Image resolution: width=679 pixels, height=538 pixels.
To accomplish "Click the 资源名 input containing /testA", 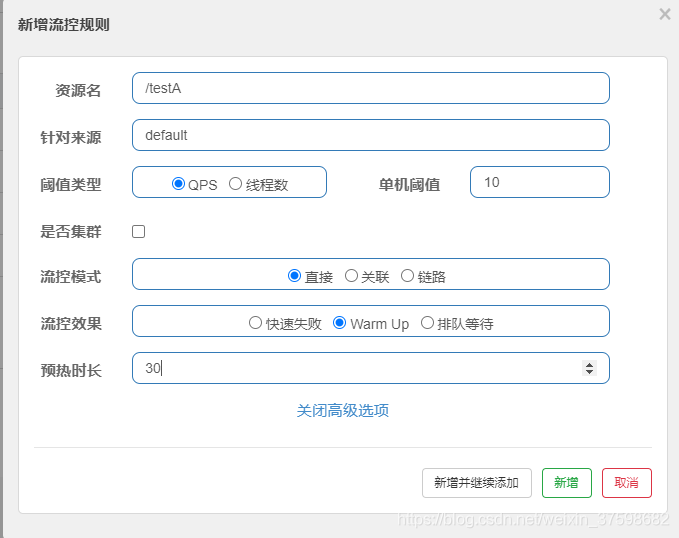I will pyautogui.click(x=371, y=88).
